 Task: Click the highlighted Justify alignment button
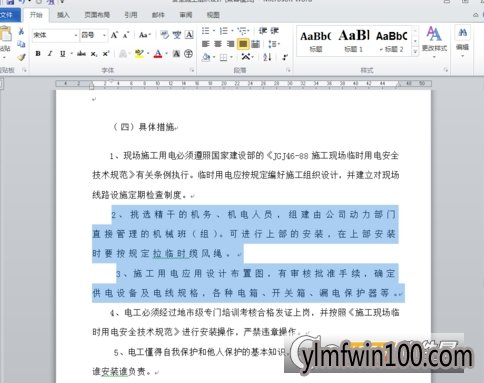[x=243, y=44]
